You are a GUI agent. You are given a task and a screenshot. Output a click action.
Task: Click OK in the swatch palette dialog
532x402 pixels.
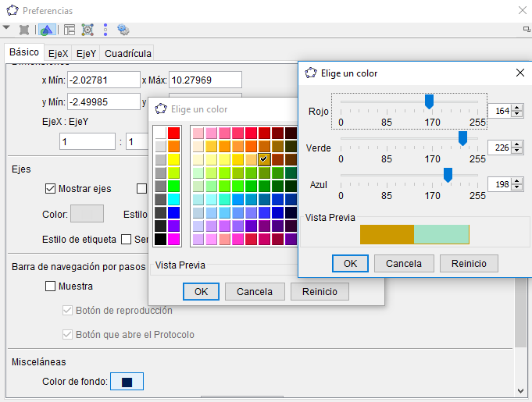click(x=201, y=291)
